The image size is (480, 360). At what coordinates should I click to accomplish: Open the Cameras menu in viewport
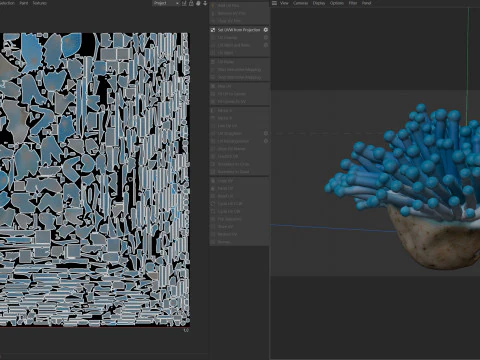301,3
